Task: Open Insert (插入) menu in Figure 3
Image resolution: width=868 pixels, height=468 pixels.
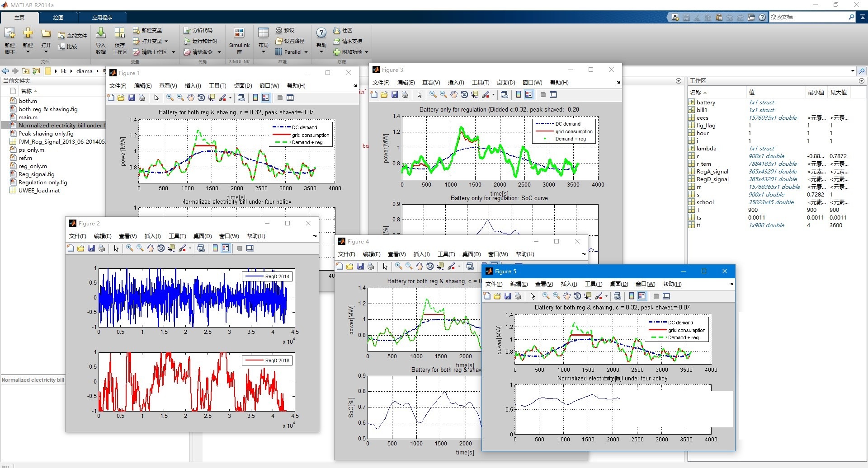Action: click(x=456, y=83)
